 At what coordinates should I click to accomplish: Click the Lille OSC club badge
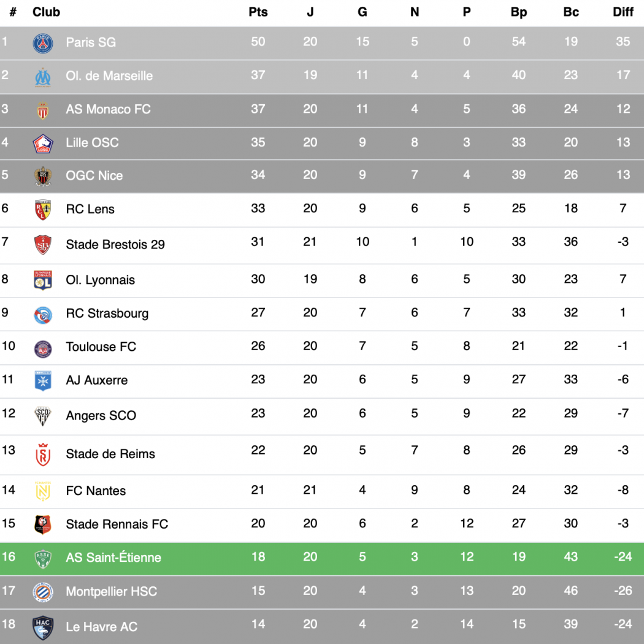point(43,144)
